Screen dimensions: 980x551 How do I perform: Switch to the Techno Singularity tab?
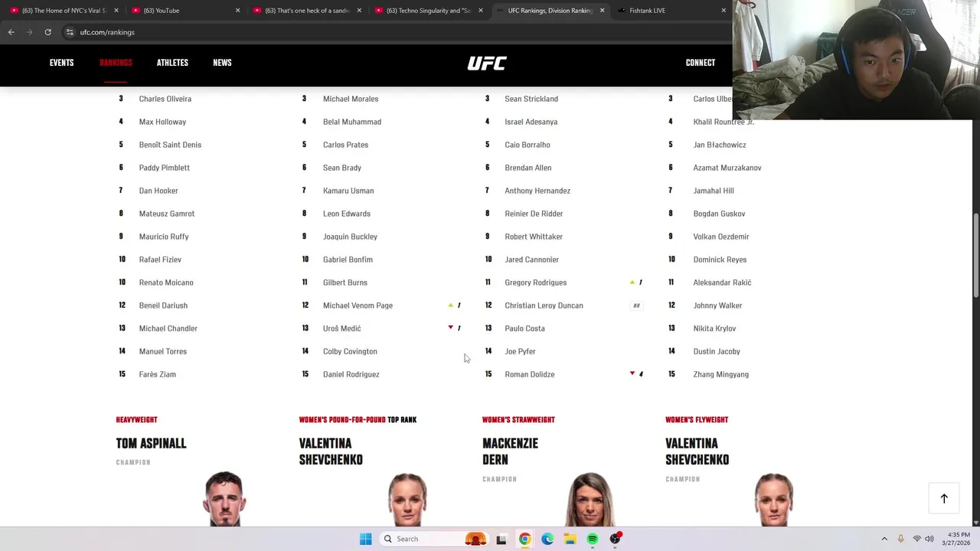coord(427,11)
